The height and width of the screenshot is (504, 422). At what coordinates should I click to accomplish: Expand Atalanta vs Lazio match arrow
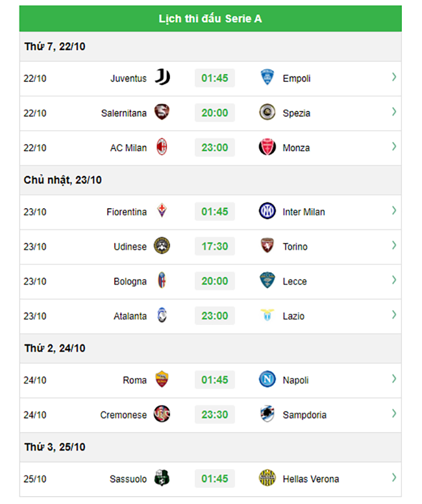393,315
